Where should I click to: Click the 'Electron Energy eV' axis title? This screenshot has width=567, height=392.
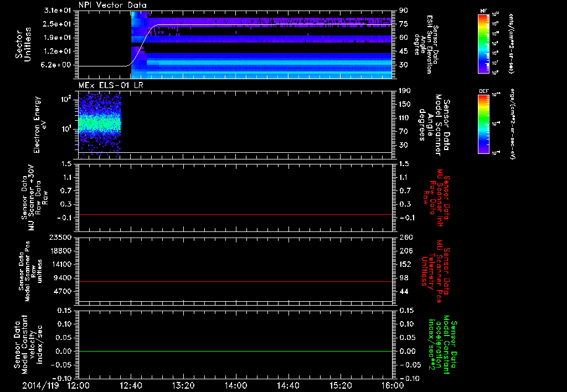pos(40,125)
